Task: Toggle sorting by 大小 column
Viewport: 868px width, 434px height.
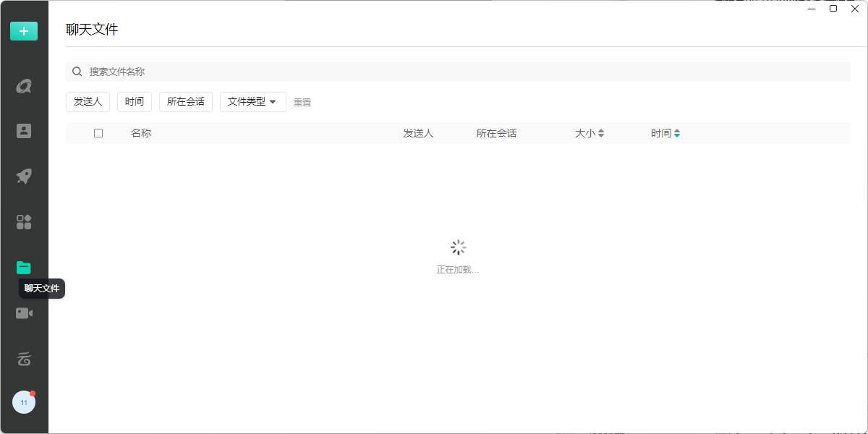Action: coord(590,133)
